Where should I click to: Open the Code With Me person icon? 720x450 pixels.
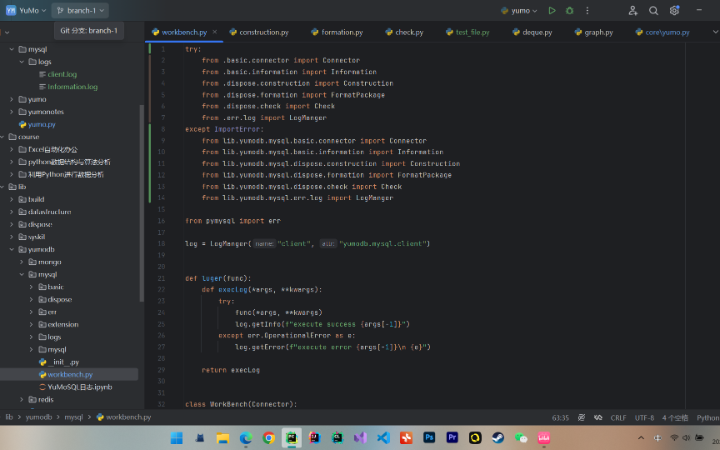[x=633, y=11]
